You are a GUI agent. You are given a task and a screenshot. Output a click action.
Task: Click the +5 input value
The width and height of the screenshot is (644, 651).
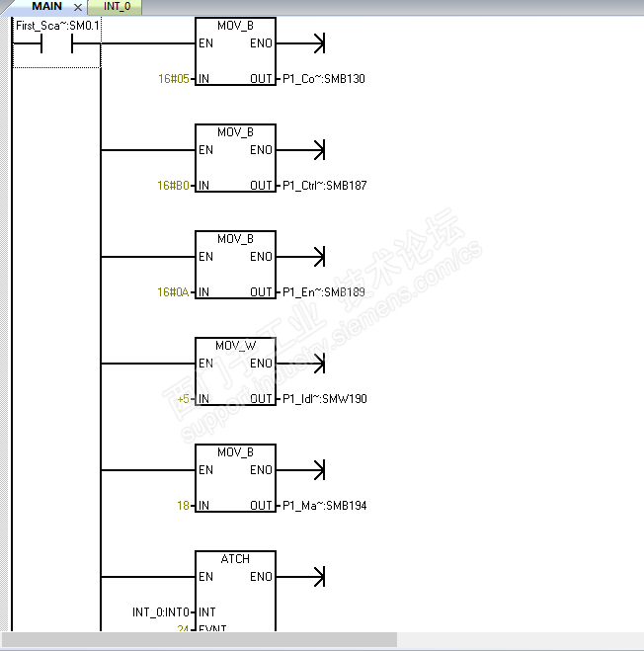(x=183, y=399)
